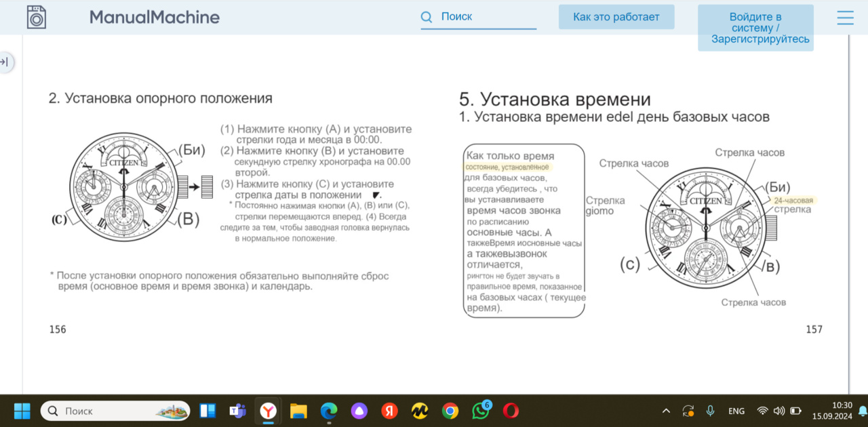Click the Как это работает button
Image resolution: width=868 pixels, height=427 pixels.
616,17
